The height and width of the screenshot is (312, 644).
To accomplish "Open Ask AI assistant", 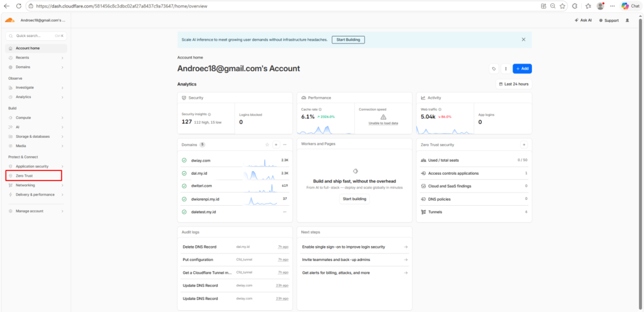I will point(583,20).
